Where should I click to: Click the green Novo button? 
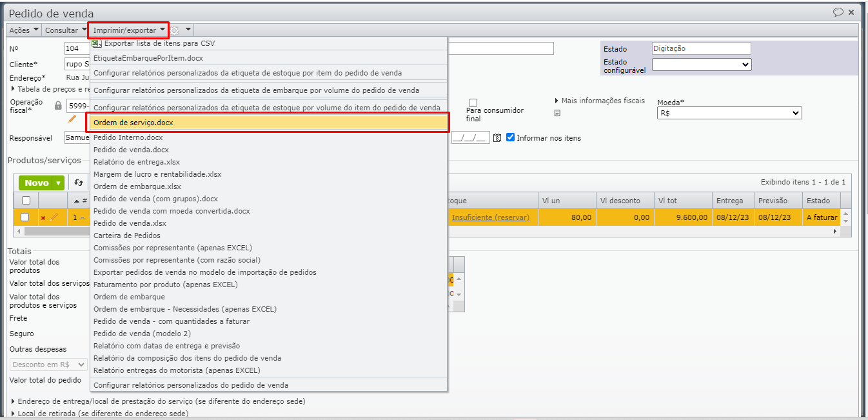pos(36,183)
